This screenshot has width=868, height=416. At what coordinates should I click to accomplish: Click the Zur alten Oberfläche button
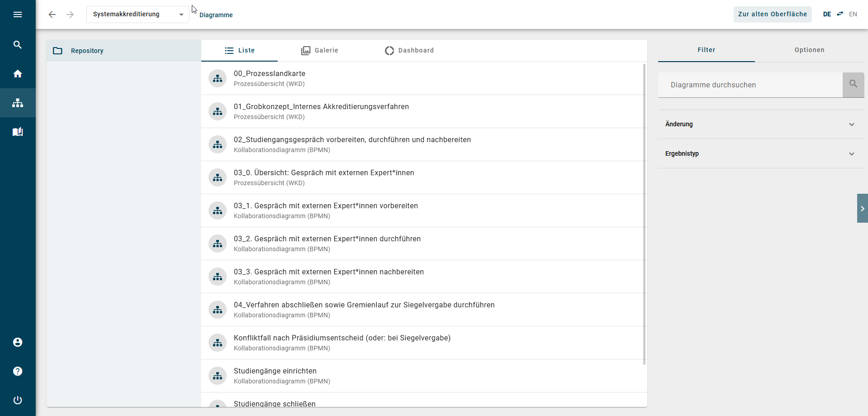click(773, 14)
